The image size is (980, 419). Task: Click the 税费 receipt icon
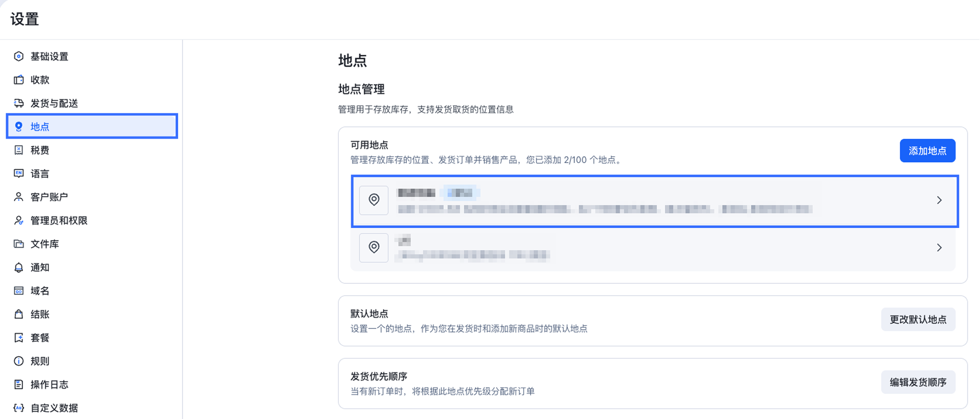pyautogui.click(x=18, y=150)
